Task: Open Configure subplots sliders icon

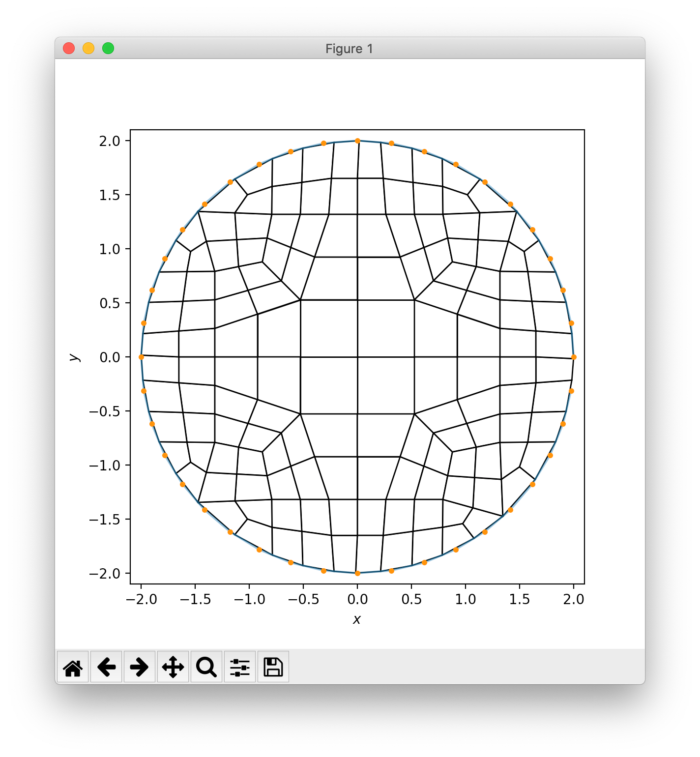Action: pos(240,667)
